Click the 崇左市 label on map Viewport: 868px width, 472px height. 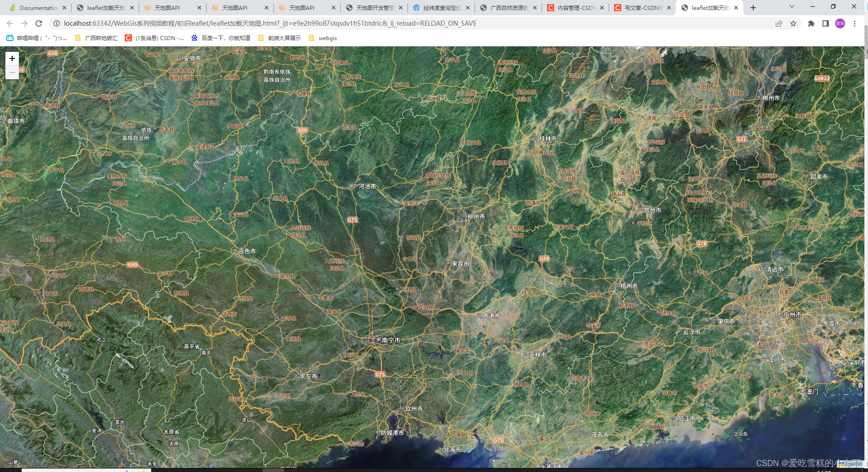point(308,376)
